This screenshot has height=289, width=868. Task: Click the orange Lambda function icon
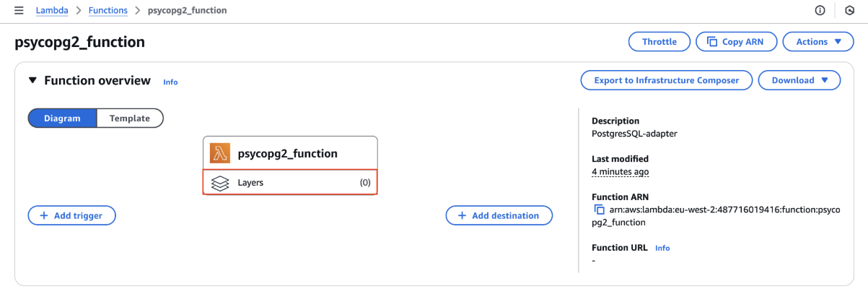[x=220, y=153]
